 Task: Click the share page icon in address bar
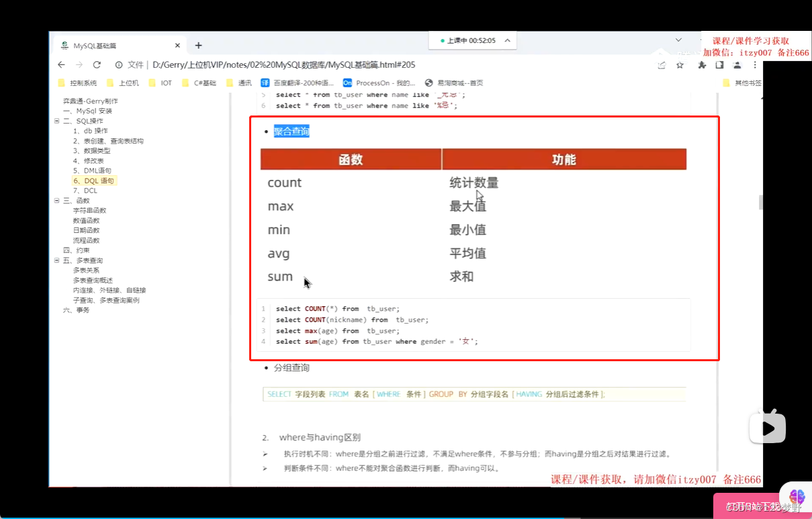[x=661, y=65]
